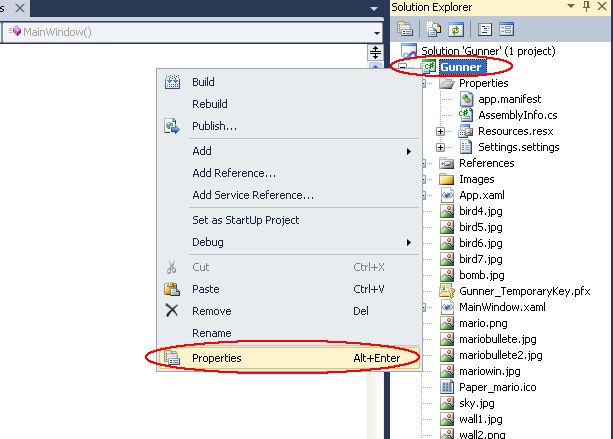Click the Paper_mario.ico file icon
This screenshot has height=439, width=613.
(447, 387)
